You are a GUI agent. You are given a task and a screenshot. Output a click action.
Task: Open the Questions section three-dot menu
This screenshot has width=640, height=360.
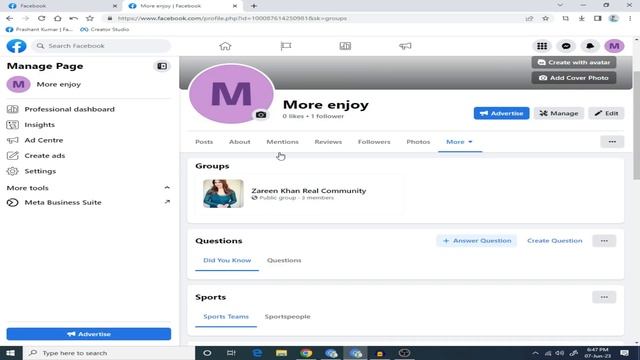coord(604,241)
